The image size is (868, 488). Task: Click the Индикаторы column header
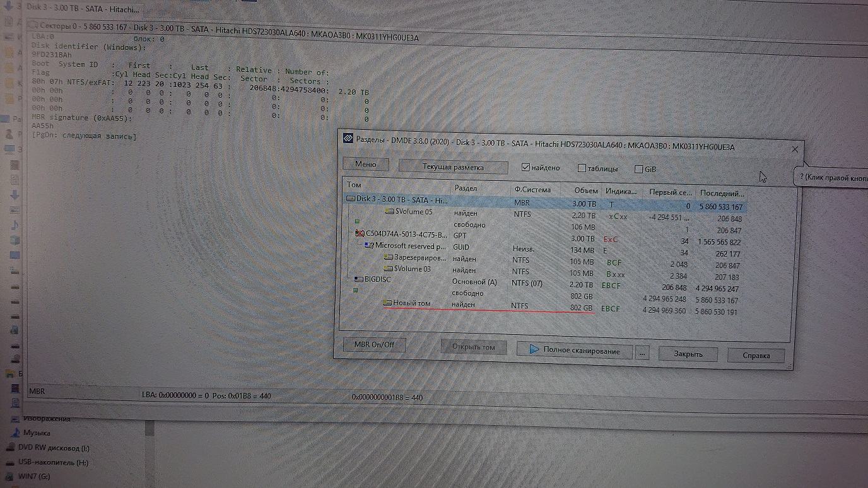(x=621, y=191)
